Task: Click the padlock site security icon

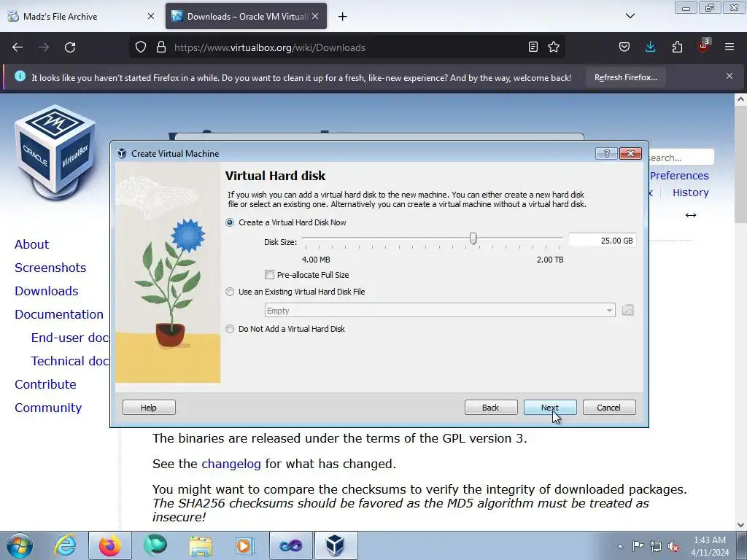Action: [161, 47]
